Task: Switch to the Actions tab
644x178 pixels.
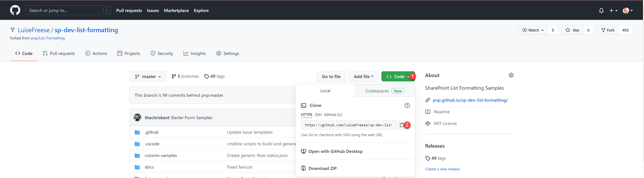Action: tap(96, 53)
